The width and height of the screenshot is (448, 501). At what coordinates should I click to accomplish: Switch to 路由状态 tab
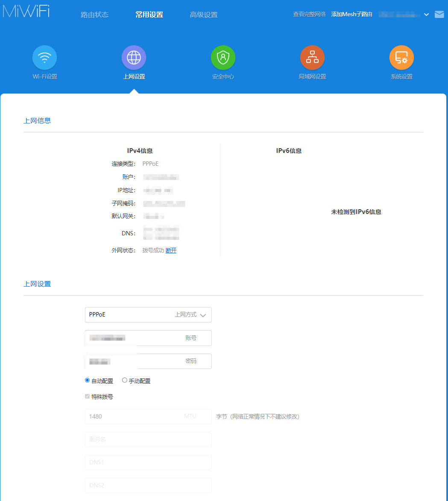coord(94,15)
